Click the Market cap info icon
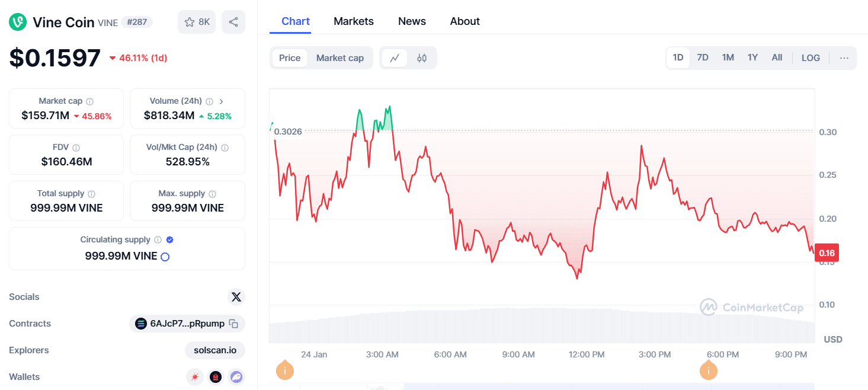 click(x=89, y=101)
